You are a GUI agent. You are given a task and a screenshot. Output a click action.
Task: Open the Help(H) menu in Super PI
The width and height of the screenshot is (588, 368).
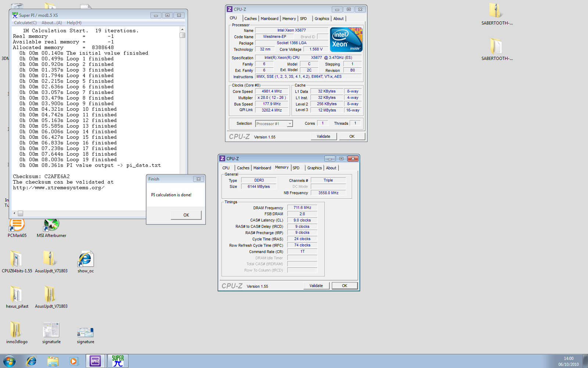[74, 23]
